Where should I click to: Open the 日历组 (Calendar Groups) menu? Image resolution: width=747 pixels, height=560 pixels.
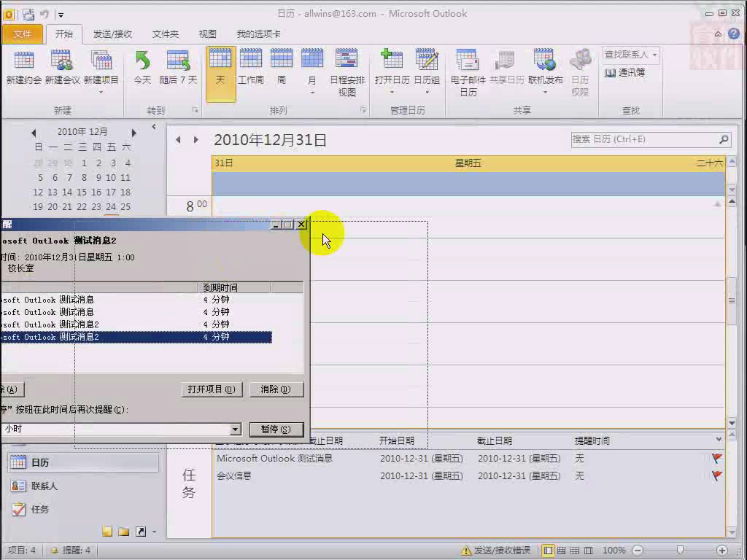(x=427, y=71)
